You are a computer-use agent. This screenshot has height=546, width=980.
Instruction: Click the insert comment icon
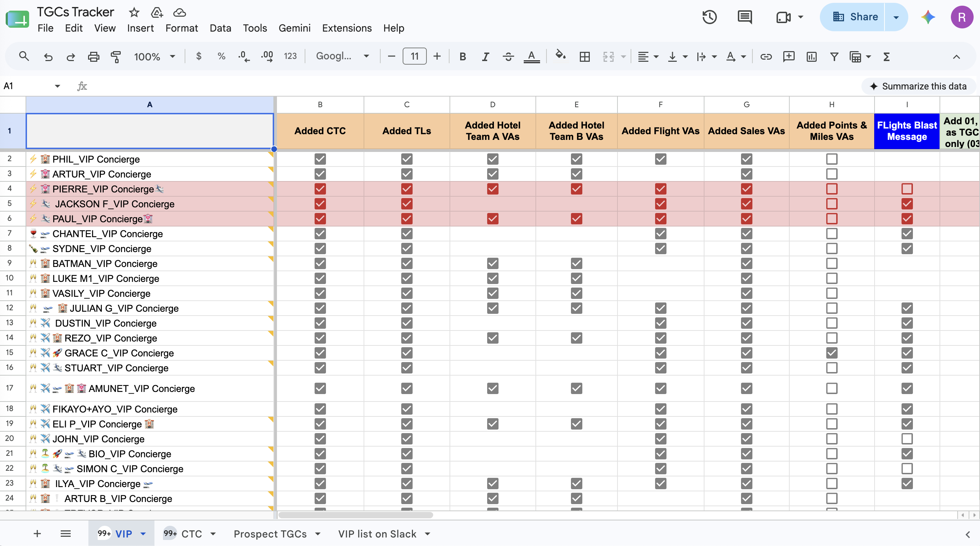coord(789,57)
